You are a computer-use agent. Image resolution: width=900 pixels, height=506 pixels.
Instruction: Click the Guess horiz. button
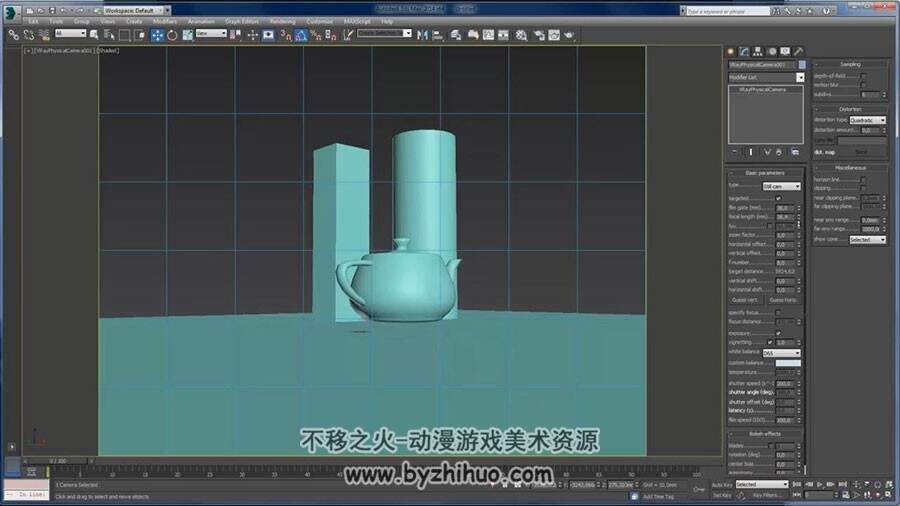pos(783,300)
